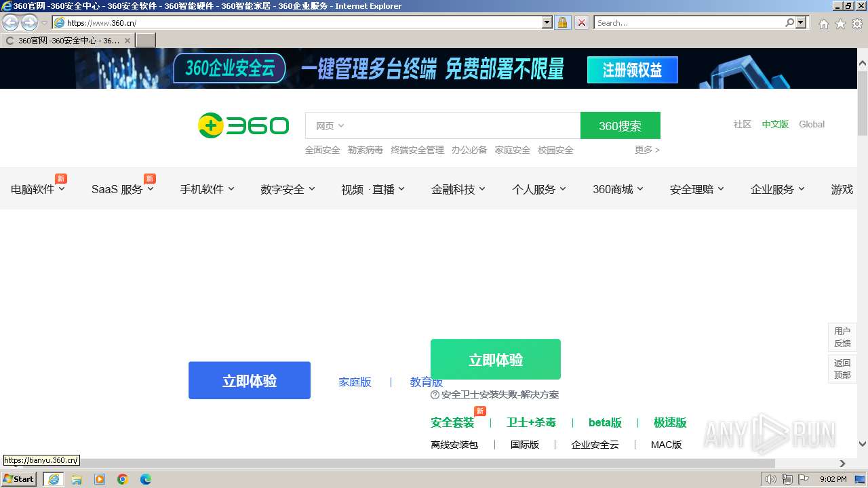Viewport: 868px width, 488px height.
Task: Select the 极速版 version link
Action: coord(670,422)
